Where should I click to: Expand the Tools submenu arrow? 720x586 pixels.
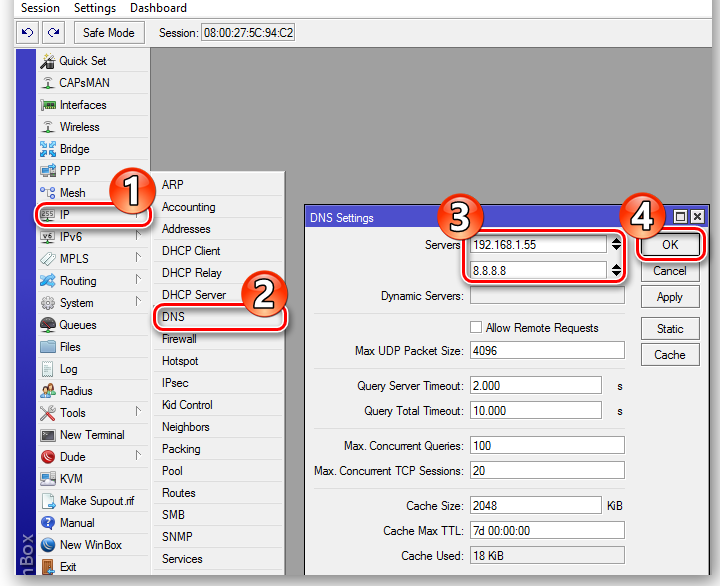(138, 412)
